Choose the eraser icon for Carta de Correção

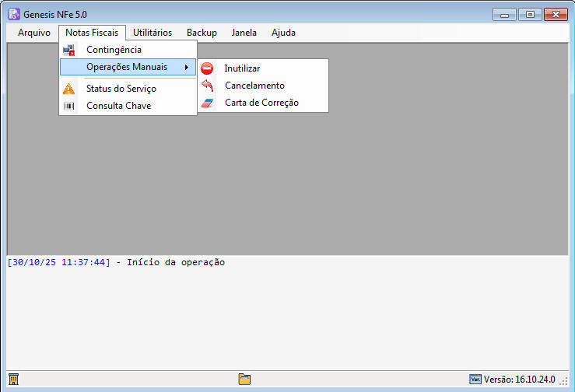click(207, 103)
